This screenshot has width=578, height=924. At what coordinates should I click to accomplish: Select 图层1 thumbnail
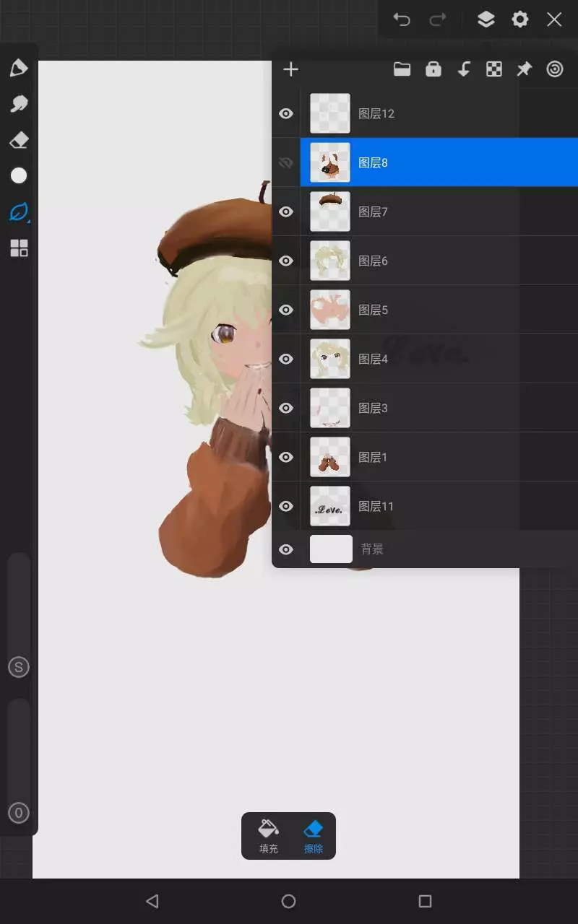coord(330,457)
